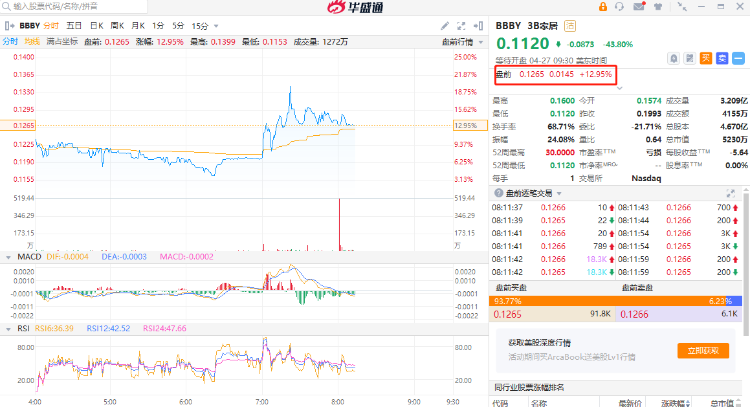Click the 08:11:59 row with price 0.1265
This screenshot has width=750, height=407.
tap(678, 272)
